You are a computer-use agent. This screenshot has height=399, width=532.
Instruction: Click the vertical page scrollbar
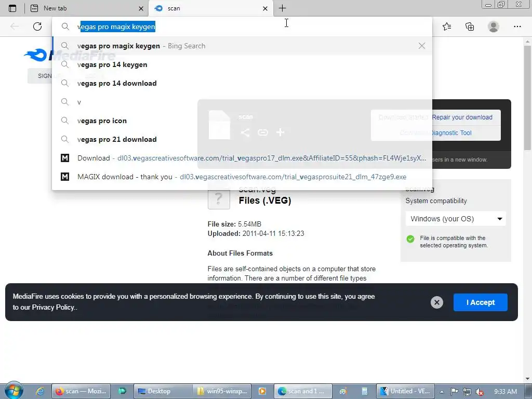pos(527,98)
